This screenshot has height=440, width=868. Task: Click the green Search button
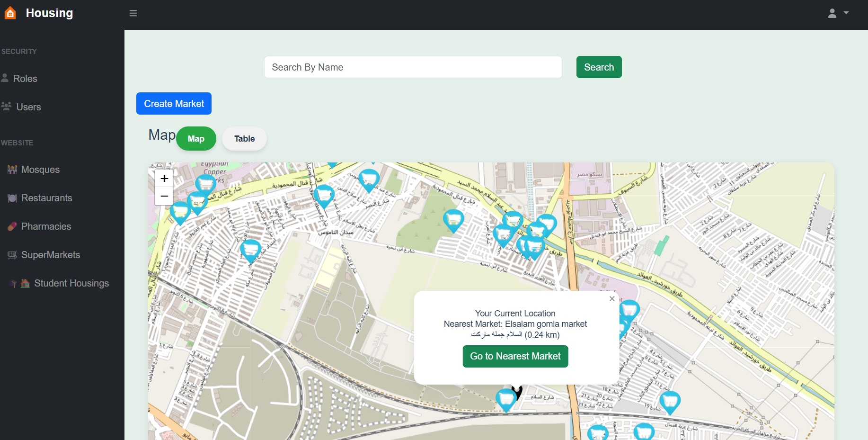tap(599, 67)
